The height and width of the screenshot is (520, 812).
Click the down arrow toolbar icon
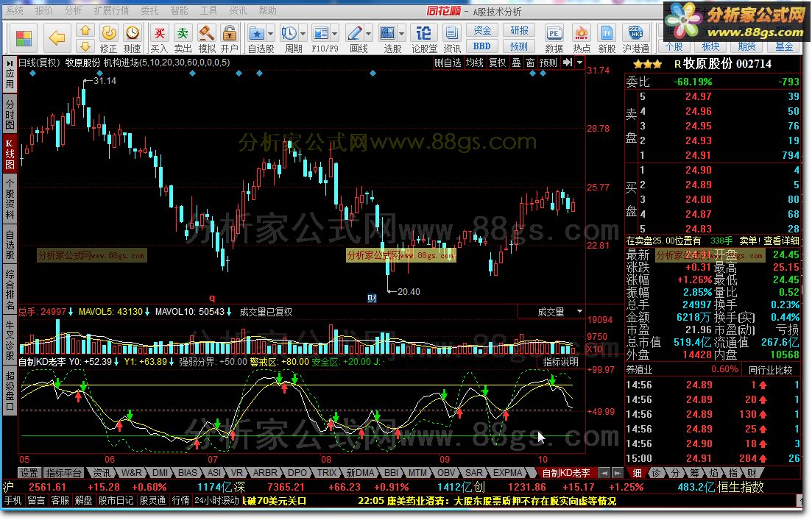tap(85, 46)
